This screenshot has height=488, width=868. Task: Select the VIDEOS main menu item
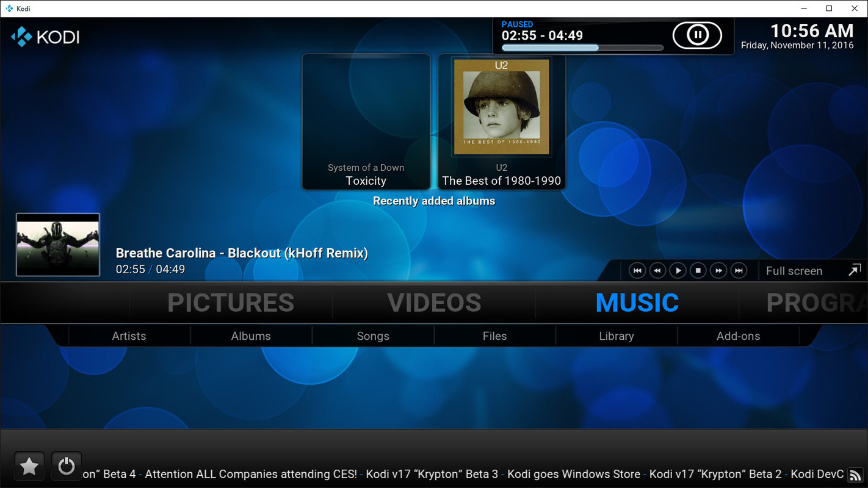(434, 303)
